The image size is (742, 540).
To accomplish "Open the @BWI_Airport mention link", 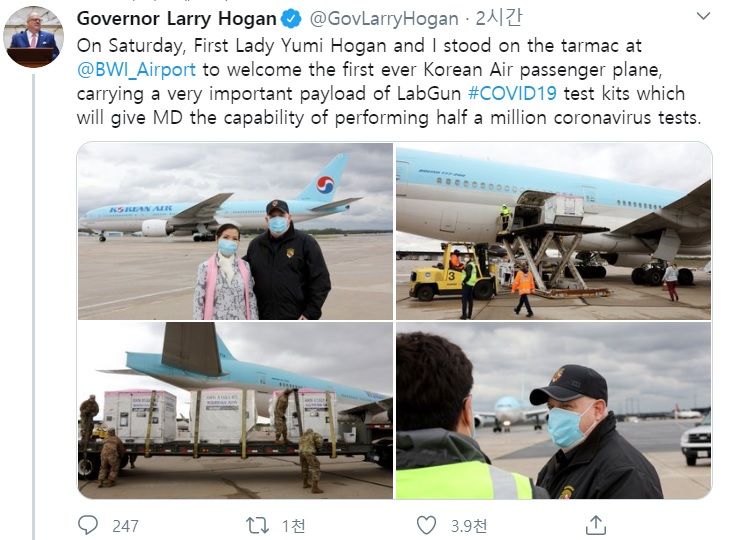I will tap(136, 70).
